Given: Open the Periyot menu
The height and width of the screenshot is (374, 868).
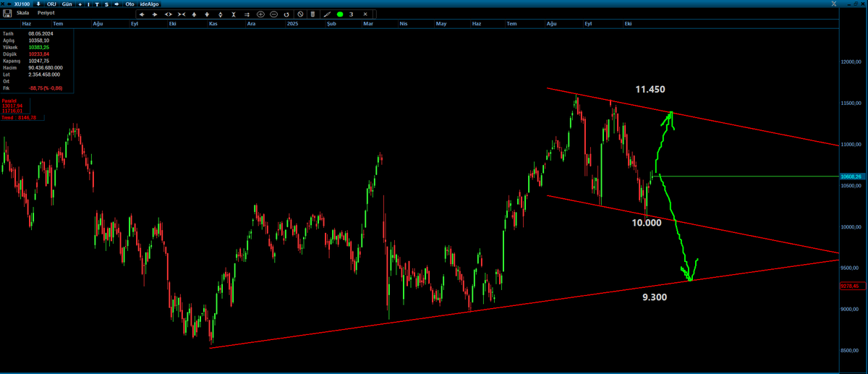Looking at the screenshot, I should click(x=46, y=13).
